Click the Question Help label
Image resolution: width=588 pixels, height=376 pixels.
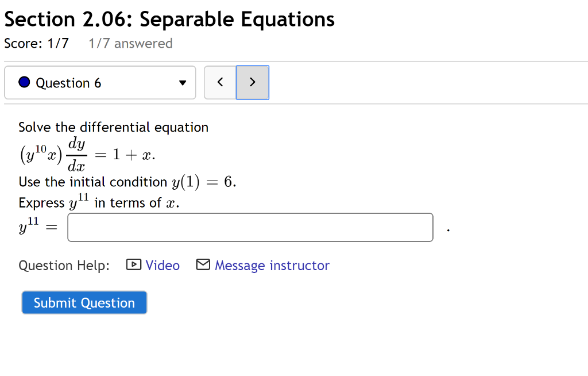(x=64, y=265)
